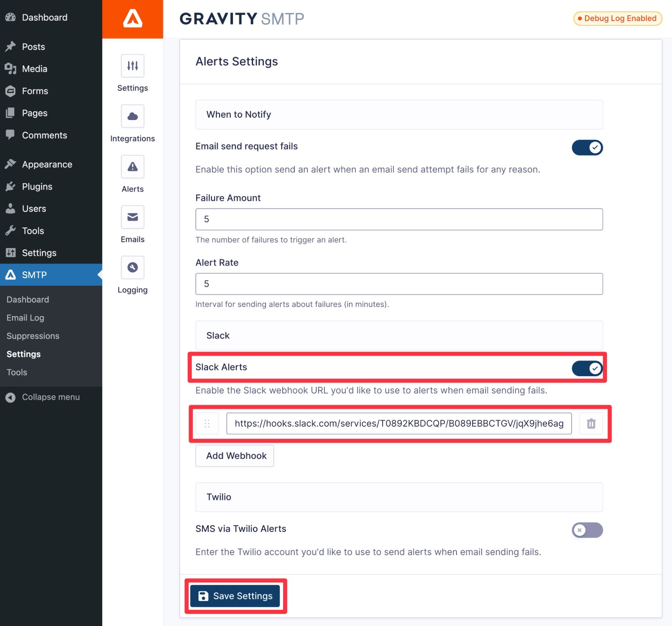
Task: Delete the Slack webhook with trash icon
Action: 591,424
